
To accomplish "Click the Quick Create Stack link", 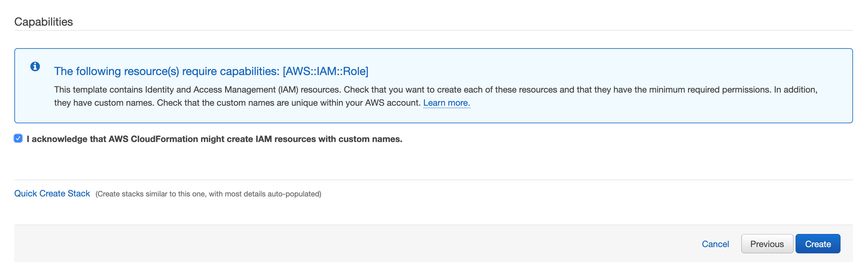I will [x=52, y=193].
